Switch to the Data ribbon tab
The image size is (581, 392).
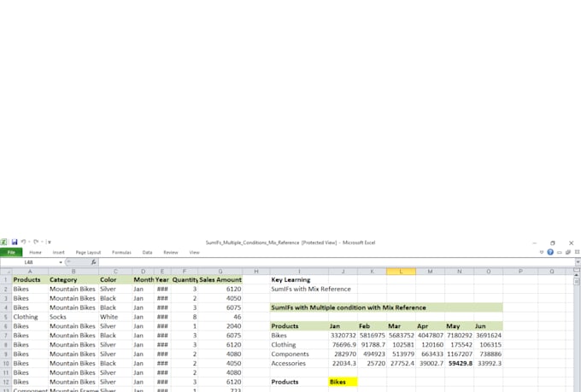click(x=147, y=252)
